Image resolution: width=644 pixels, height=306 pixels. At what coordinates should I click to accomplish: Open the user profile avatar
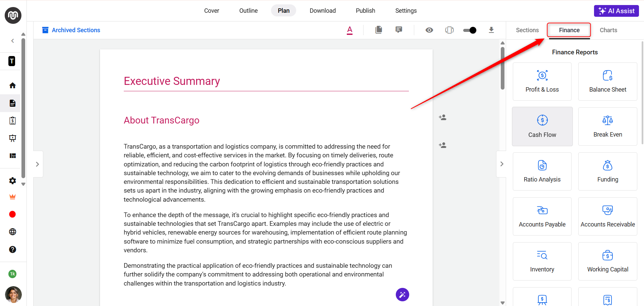tap(13, 295)
